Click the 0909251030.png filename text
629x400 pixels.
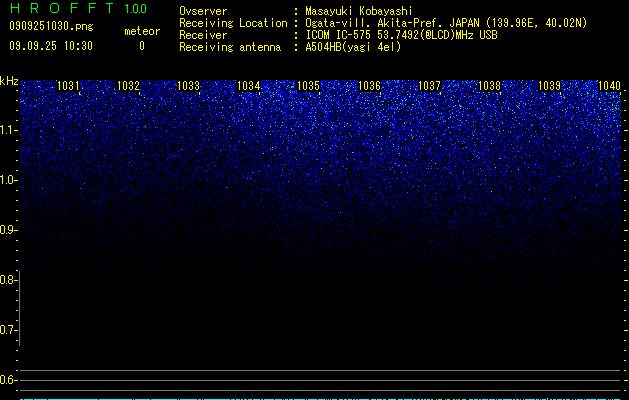click(x=51, y=26)
